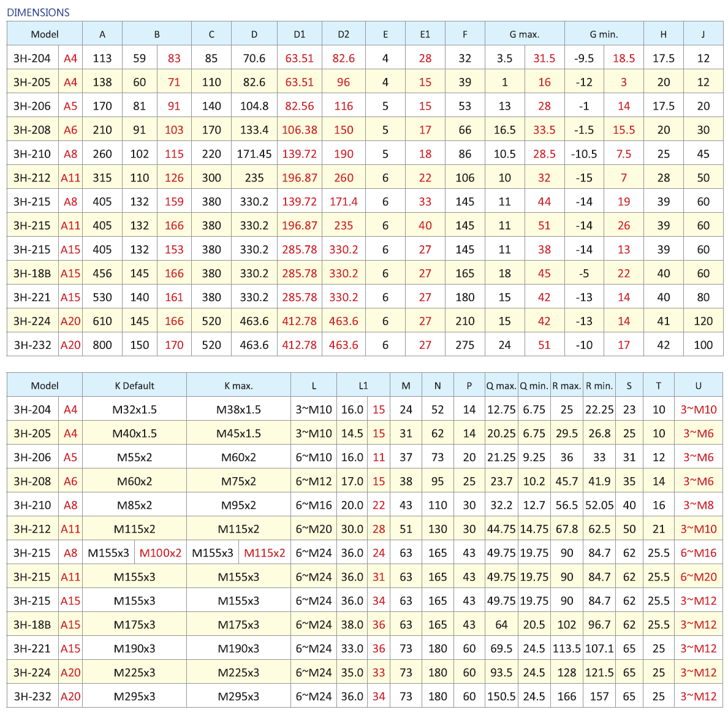
Task: Select the E1 column header
Action: pos(425,34)
